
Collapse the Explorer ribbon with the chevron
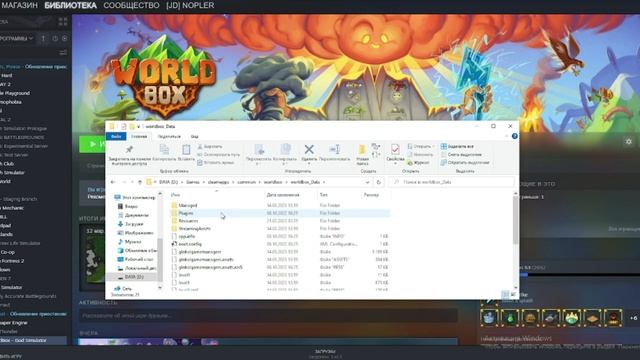point(507,136)
